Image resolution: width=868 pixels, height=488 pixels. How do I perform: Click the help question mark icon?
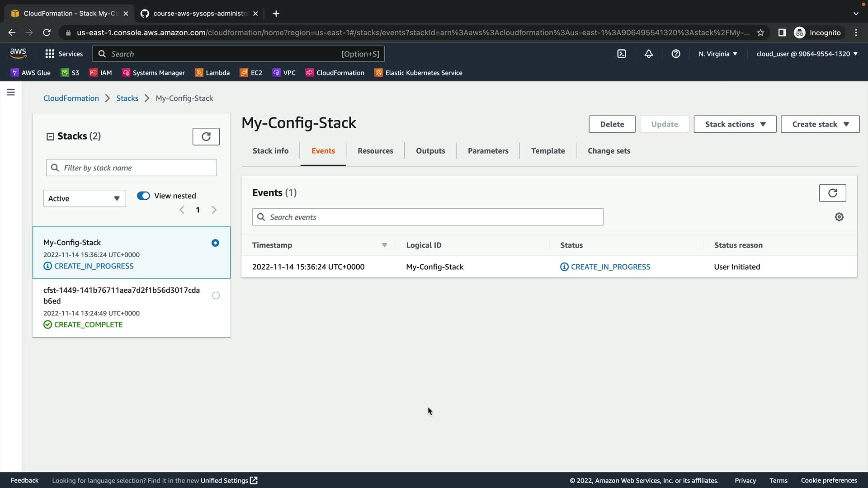[x=676, y=54]
